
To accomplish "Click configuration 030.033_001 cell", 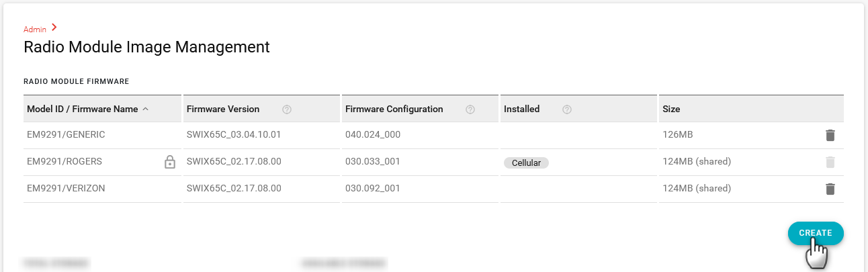I will [x=372, y=161].
